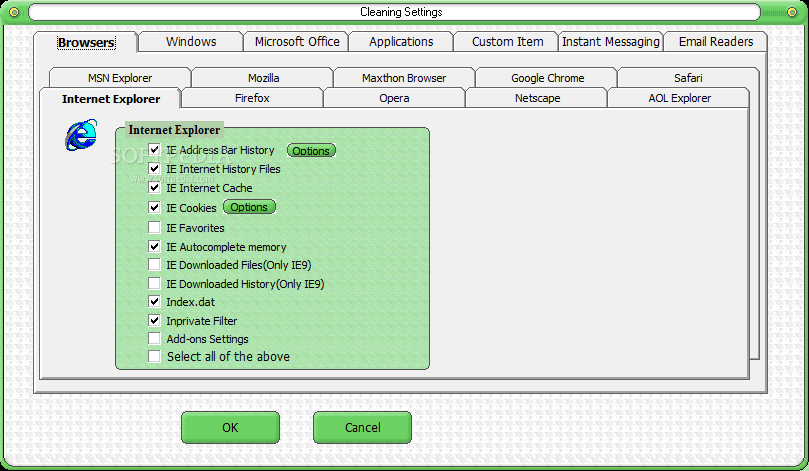Open the Opera tab
The image size is (809, 471).
pos(394,98)
